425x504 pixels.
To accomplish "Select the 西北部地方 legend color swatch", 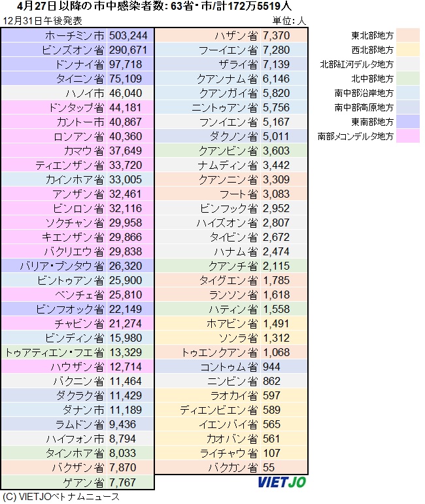I will coord(408,50).
